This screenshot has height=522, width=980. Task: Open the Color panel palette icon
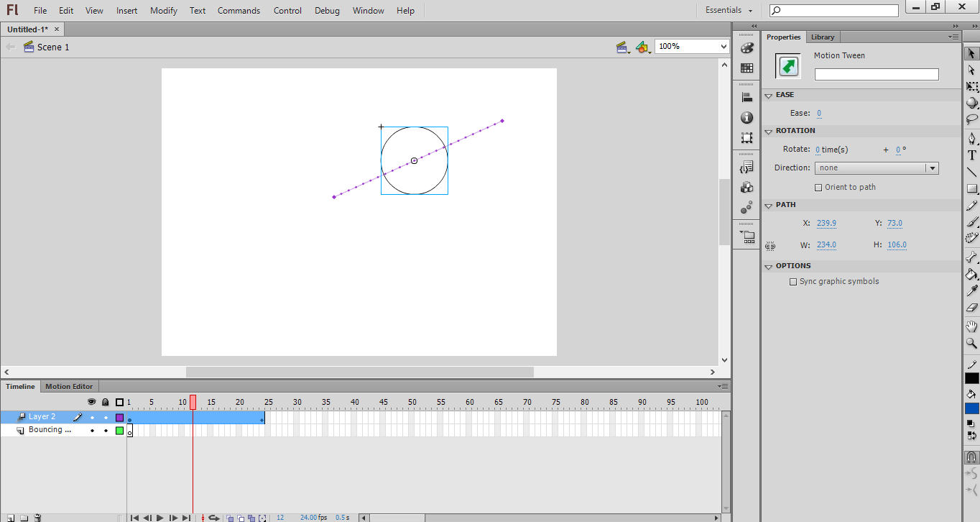746,47
